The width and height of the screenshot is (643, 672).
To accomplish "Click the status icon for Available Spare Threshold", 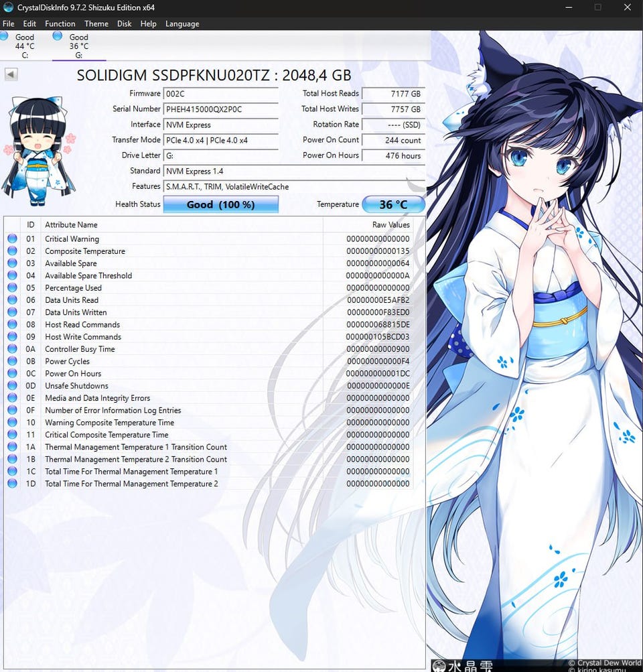I will click(x=13, y=275).
